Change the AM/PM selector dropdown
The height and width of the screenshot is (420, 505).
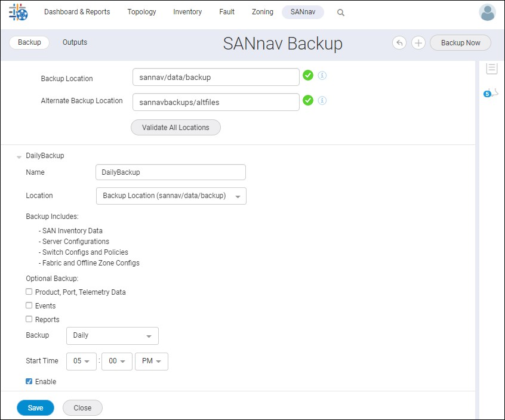[x=152, y=362]
